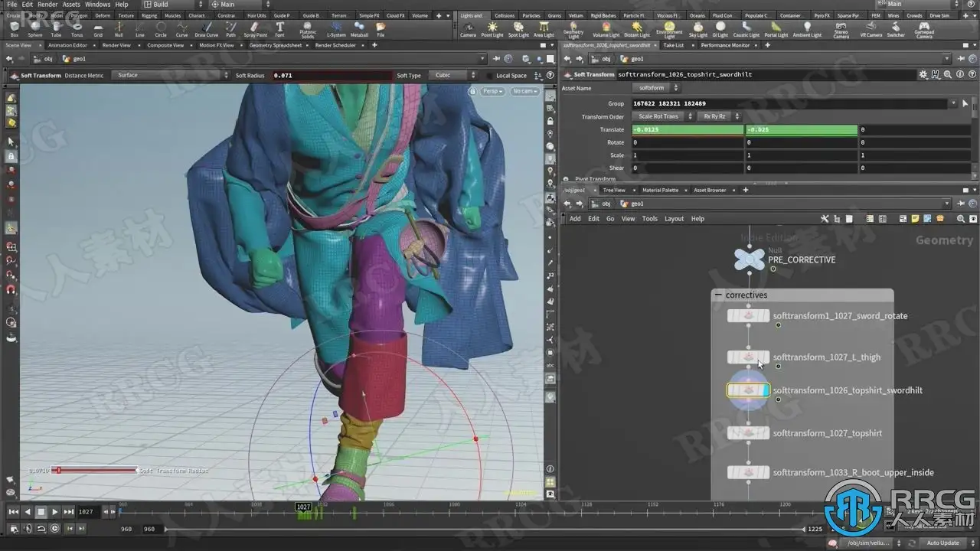Image resolution: width=980 pixels, height=551 pixels.
Task: Open the Soft Type Cubic dropdown
Action: [453, 76]
